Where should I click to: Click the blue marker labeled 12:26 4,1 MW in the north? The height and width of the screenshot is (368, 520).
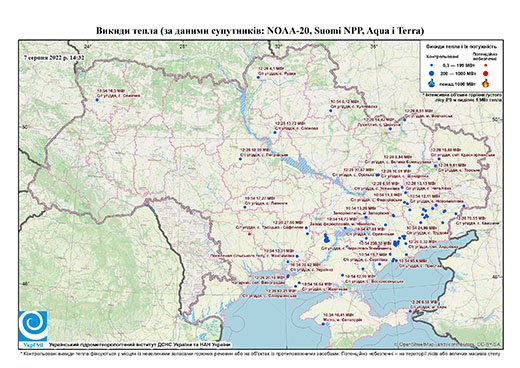[x=258, y=77]
